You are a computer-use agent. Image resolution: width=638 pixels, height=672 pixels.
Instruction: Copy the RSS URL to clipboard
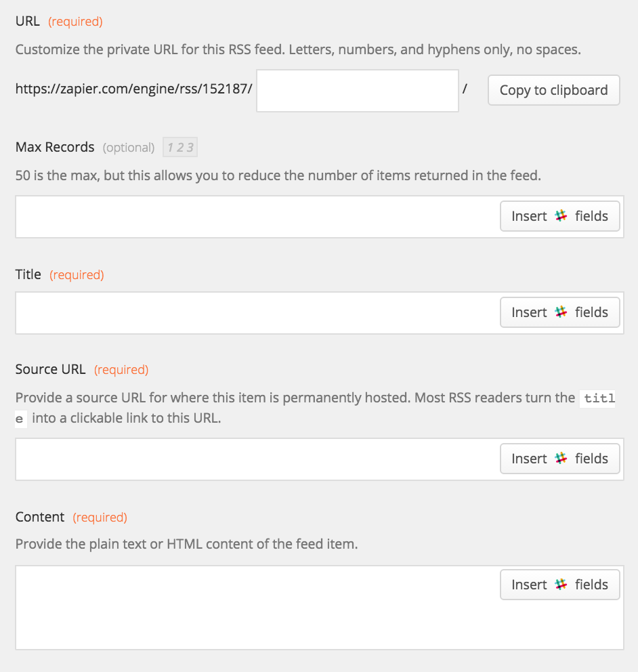pyautogui.click(x=553, y=90)
